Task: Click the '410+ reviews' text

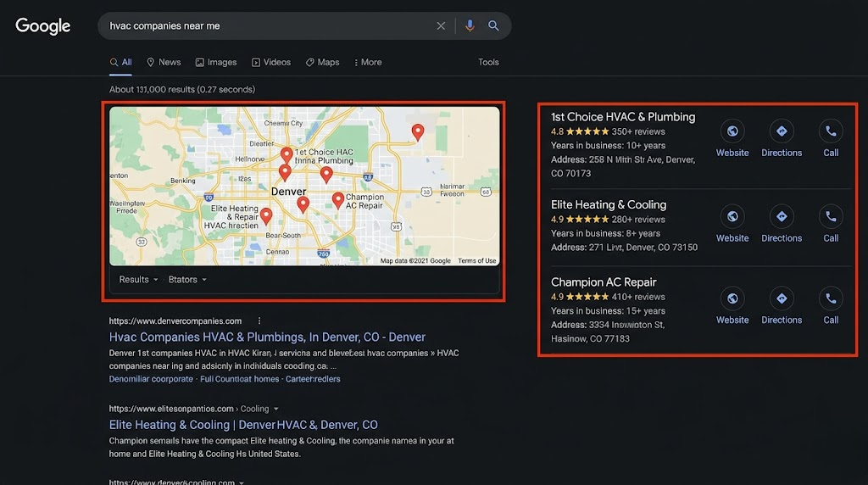Action: (x=638, y=297)
